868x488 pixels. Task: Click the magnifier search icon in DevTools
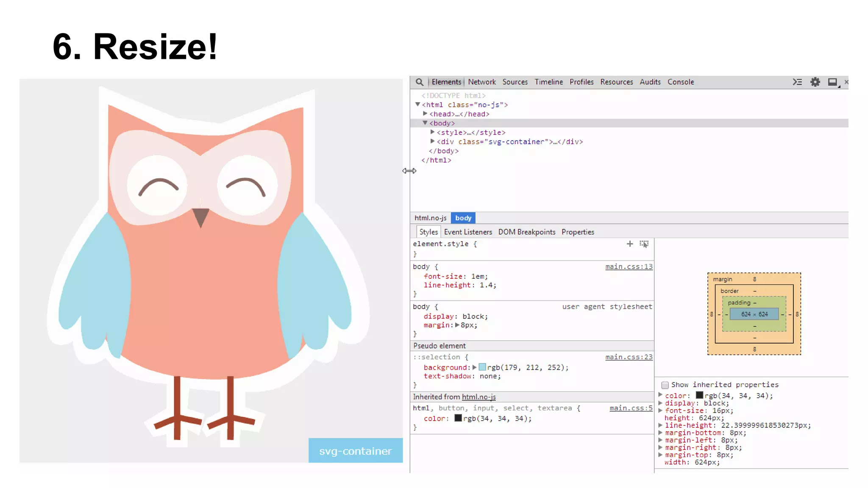(419, 82)
